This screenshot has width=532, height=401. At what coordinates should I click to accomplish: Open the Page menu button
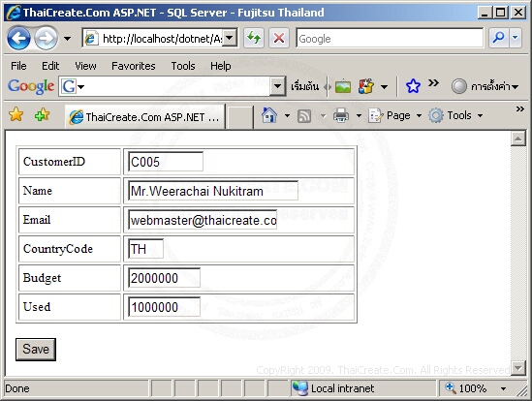(x=395, y=115)
